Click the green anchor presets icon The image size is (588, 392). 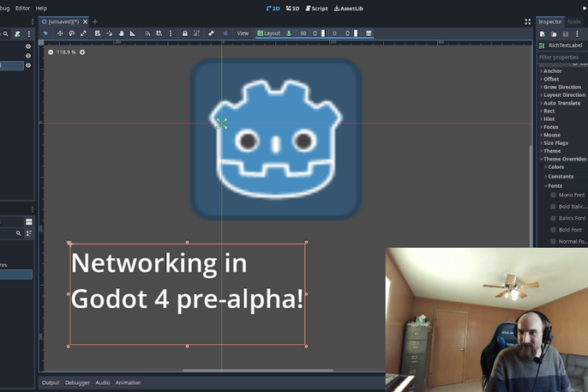pyautogui.click(x=289, y=33)
